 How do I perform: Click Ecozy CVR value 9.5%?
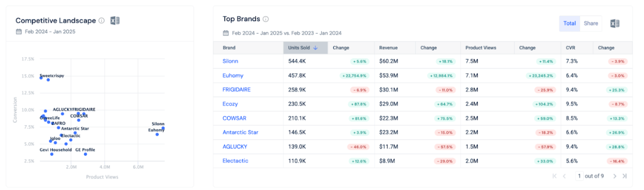572,104
